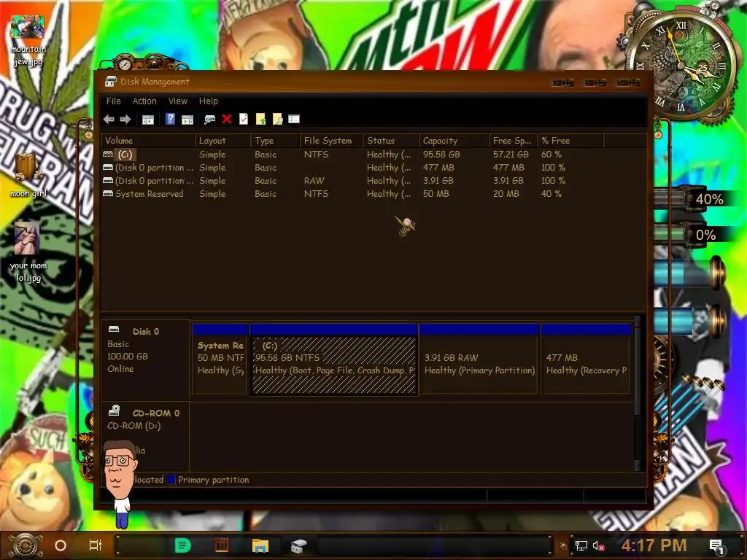Screen dimensions: 747x560
Task: Click the Disk 0 label panel
Action: point(145,359)
